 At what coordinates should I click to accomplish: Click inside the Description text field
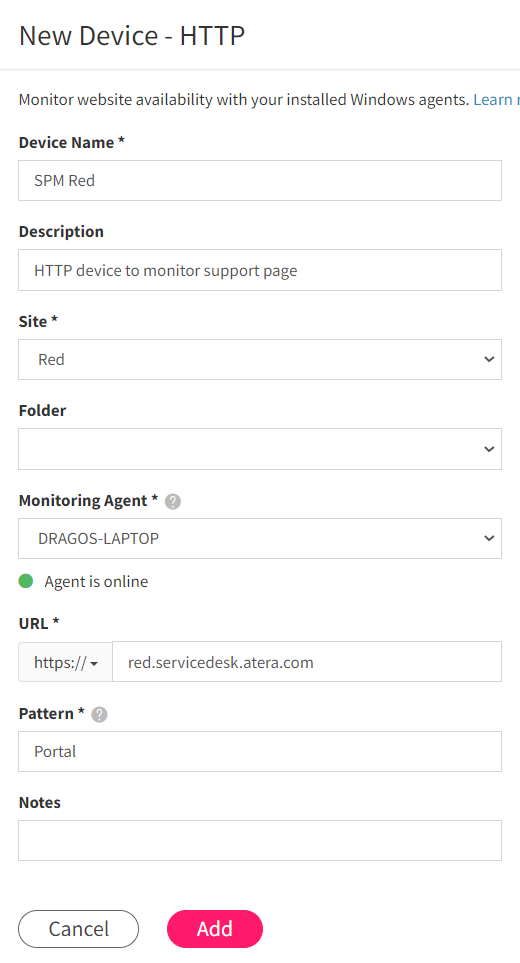[x=260, y=270]
